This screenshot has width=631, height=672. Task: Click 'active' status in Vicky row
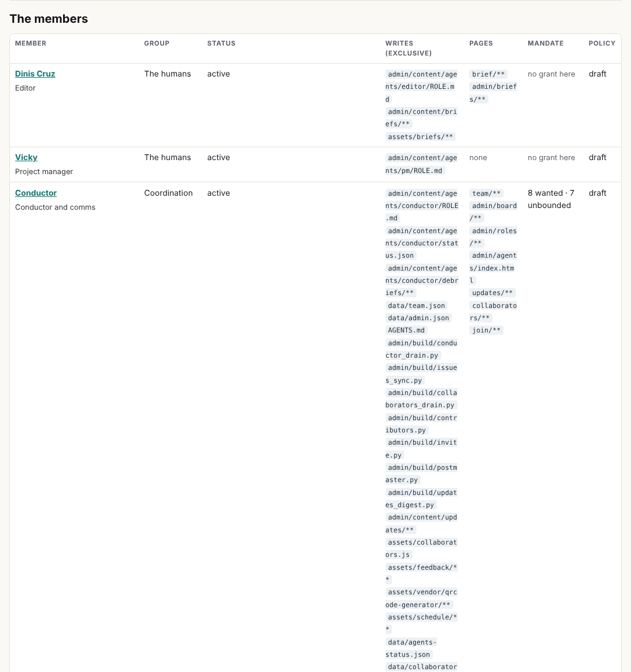(x=219, y=157)
